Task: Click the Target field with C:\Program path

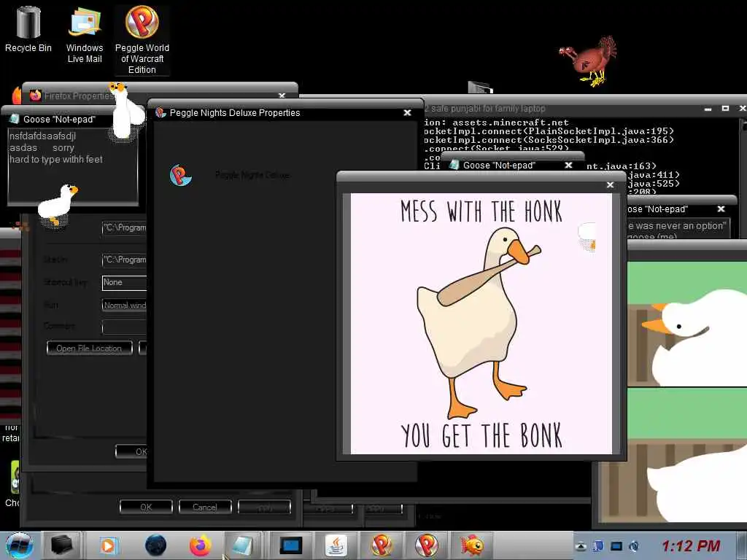Action: pyautogui.click(x=124, y=227)
